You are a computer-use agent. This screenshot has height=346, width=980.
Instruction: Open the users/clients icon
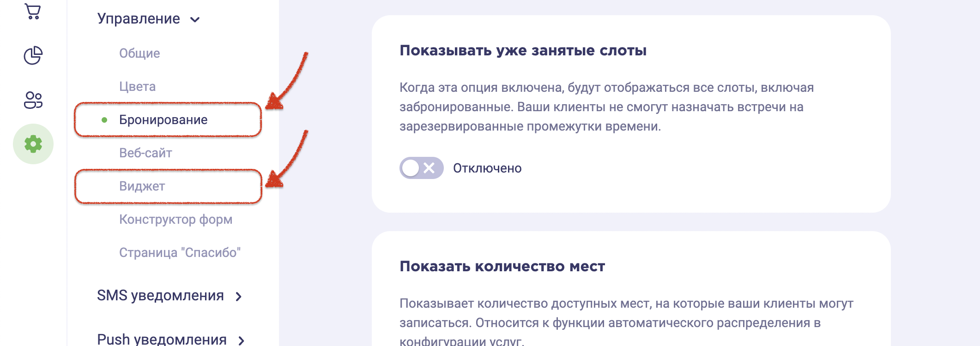pyautogui.click(x=33, y=100)
